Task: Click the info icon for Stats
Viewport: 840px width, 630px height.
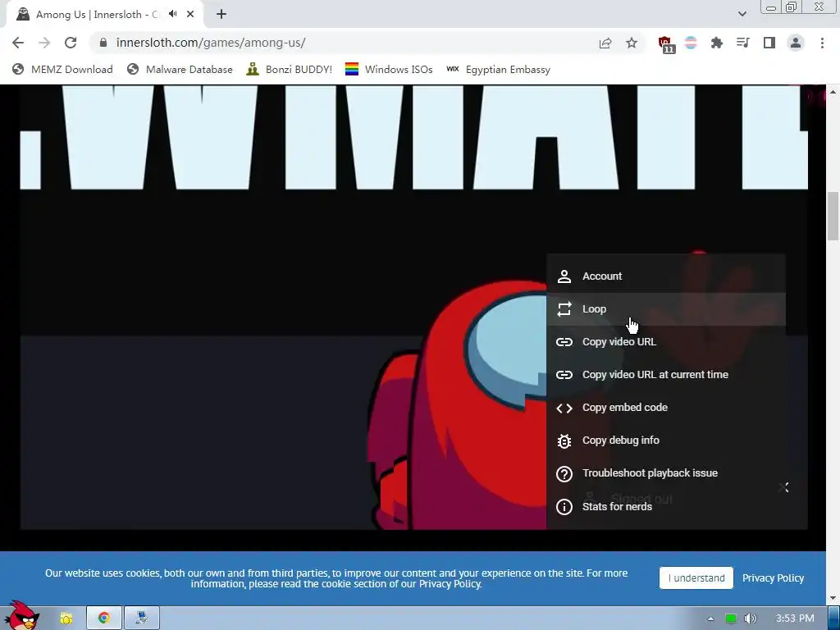Action: pyautogui.click(x=564, y=507)
